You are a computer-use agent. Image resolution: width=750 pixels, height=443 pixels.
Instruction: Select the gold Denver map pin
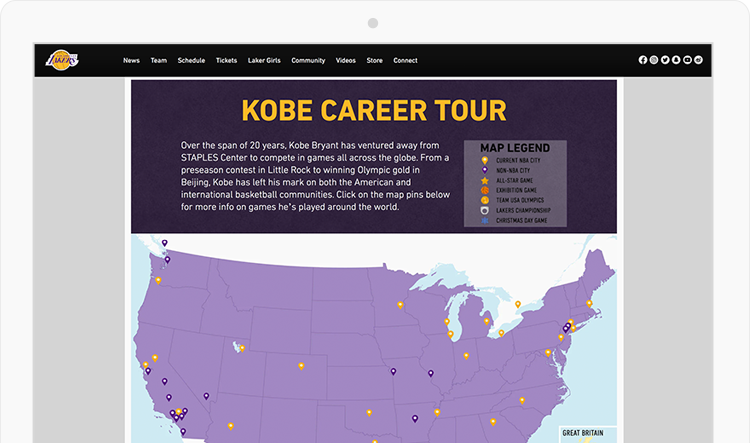coord(301,366)
